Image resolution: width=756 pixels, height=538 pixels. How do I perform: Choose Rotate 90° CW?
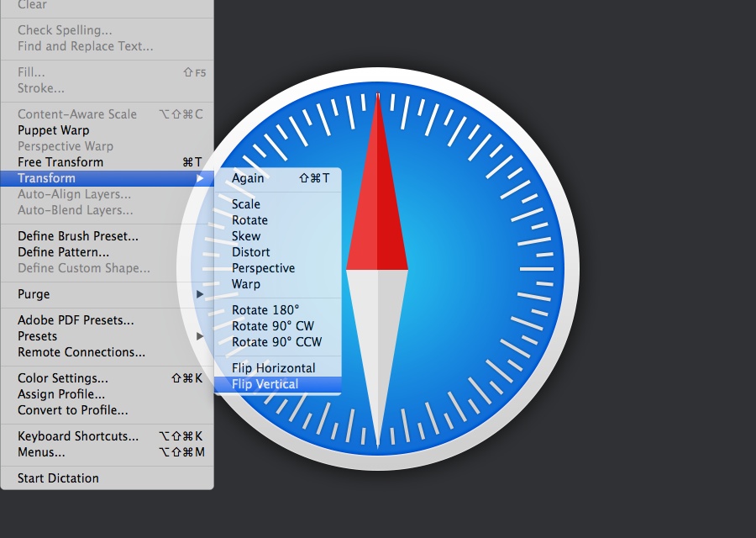[x=278, y=326]
